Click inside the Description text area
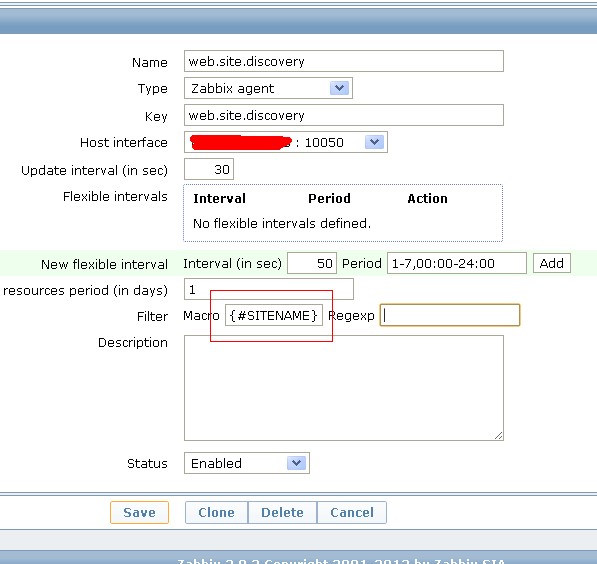This screenshot has width=597, height=564. [343, 388]
